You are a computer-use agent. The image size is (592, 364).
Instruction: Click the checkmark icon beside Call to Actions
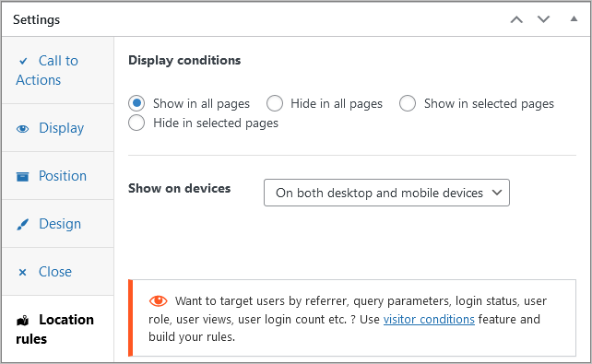(23, 61)
